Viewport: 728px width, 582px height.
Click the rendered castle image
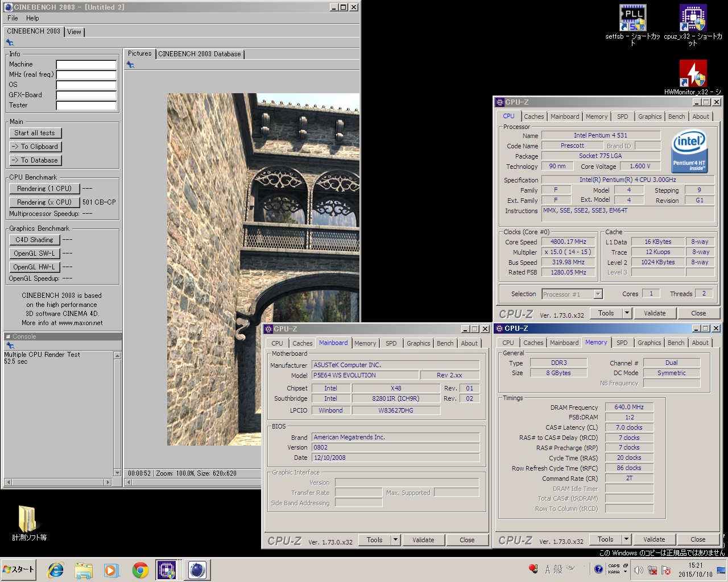(x=263, y=269)
